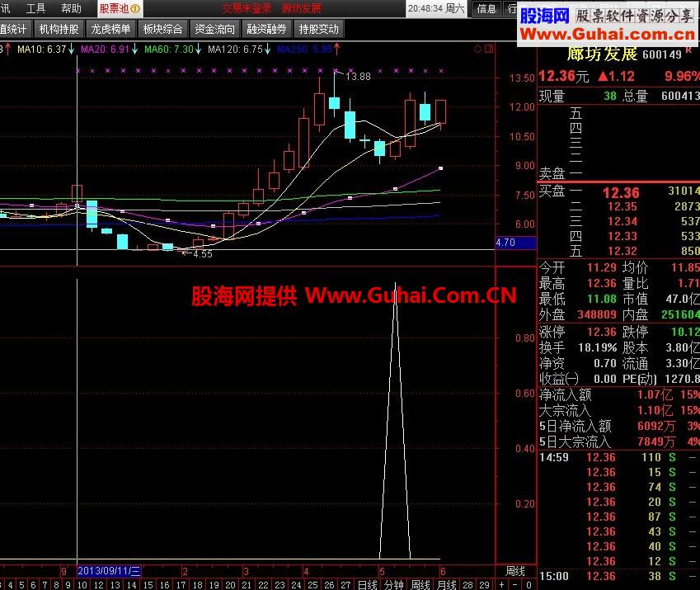Switch chart to 周线 period in bottom bar

pos(420,584)
